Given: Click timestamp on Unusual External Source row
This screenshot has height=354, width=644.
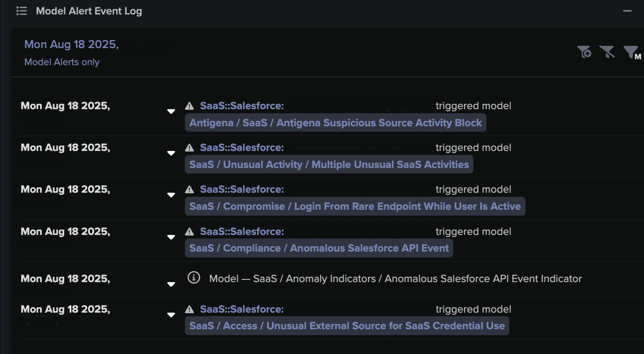Looking at the screenshot, I should coord(65,309).
